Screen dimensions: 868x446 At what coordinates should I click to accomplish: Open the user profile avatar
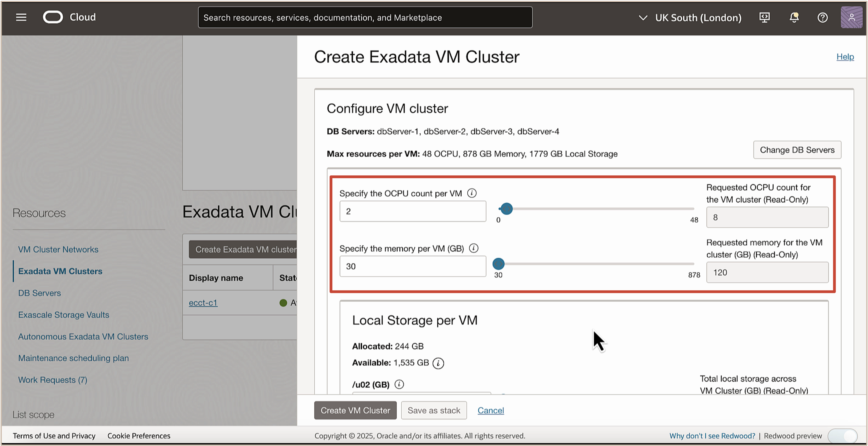851,17
